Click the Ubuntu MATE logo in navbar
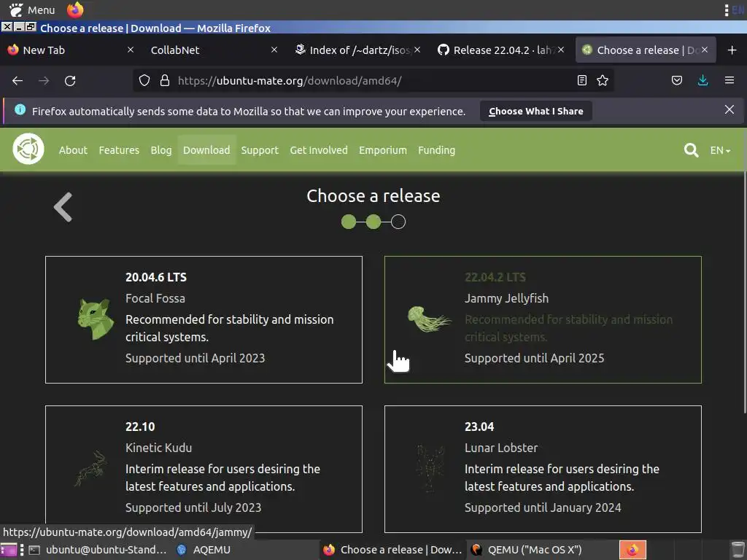The height and width of the screenshot is (560, 747). (x=28, y=149)
